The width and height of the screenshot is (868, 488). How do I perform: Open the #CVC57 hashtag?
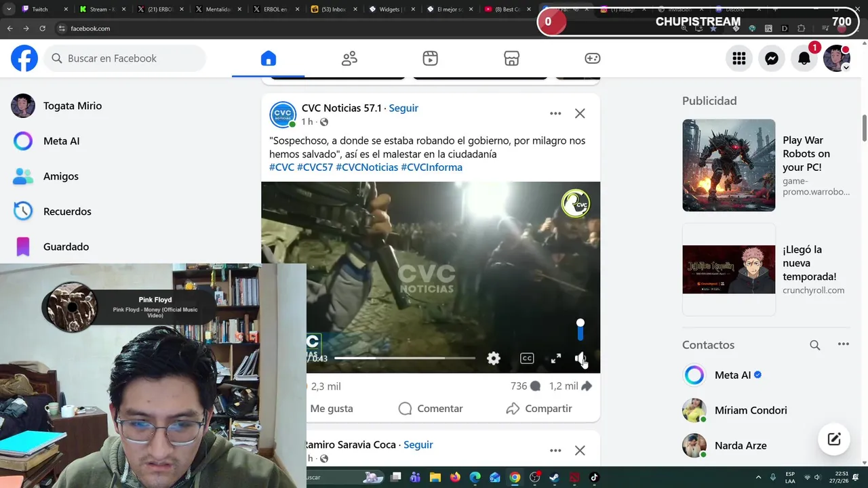click(315, 167)
